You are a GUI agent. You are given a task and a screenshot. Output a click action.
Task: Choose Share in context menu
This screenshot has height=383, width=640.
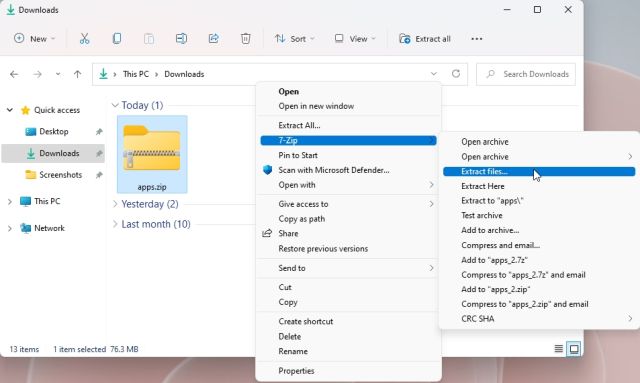click(288, 234)
